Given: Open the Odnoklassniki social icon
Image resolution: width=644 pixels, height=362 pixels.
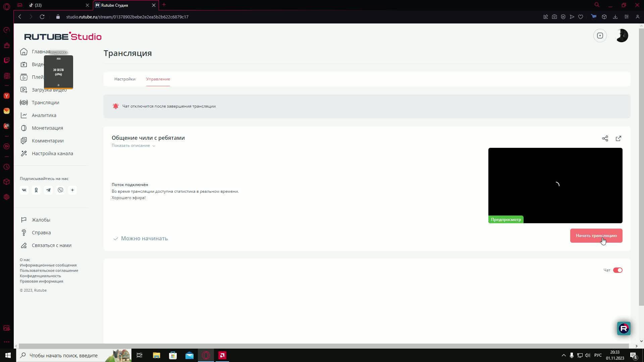Looking at the screenshot, I should click(x=36, y=190).
